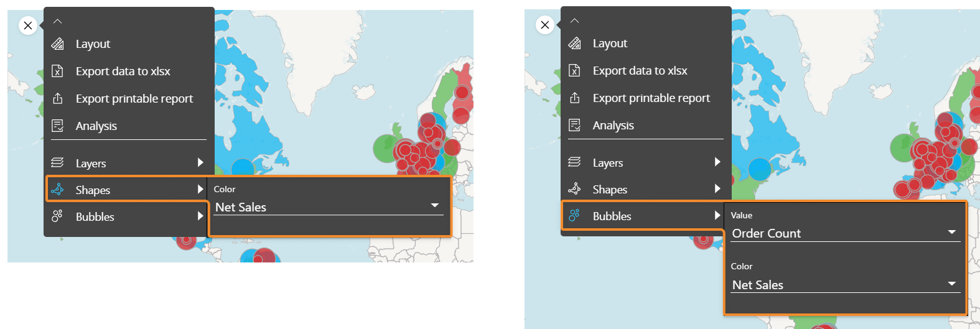Collapse the left menu using top chevron
The width and height of the screenshot is (980, 329).
pos(57,21)
